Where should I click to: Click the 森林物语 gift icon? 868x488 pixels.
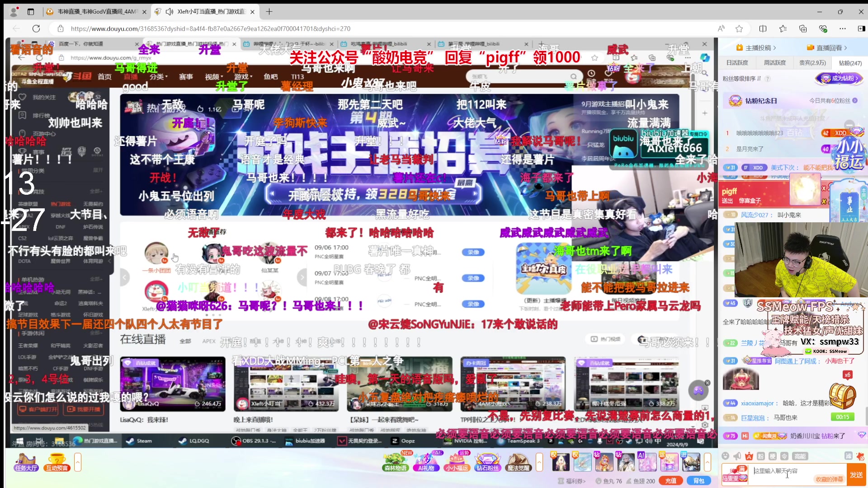[395, 462]
